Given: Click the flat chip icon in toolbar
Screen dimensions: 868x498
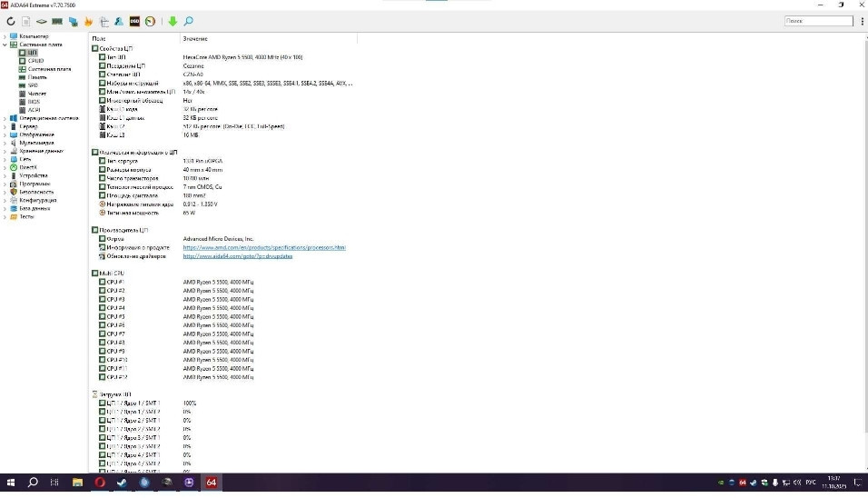Looking at the screenshot, I should [42, 21].
